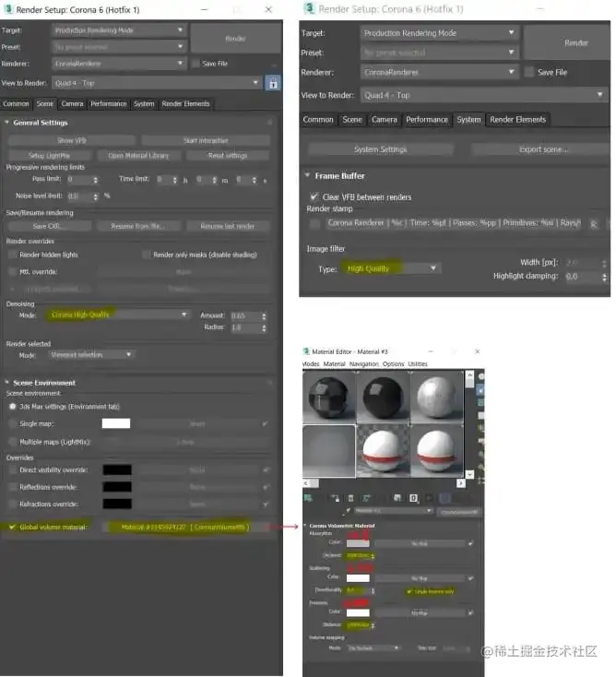
Task: Uncheck Global volume material checkbox
Action: tap(13, 527)
